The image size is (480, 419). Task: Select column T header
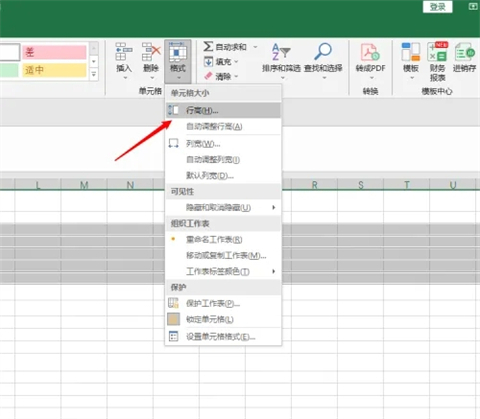tap(407, 184)
